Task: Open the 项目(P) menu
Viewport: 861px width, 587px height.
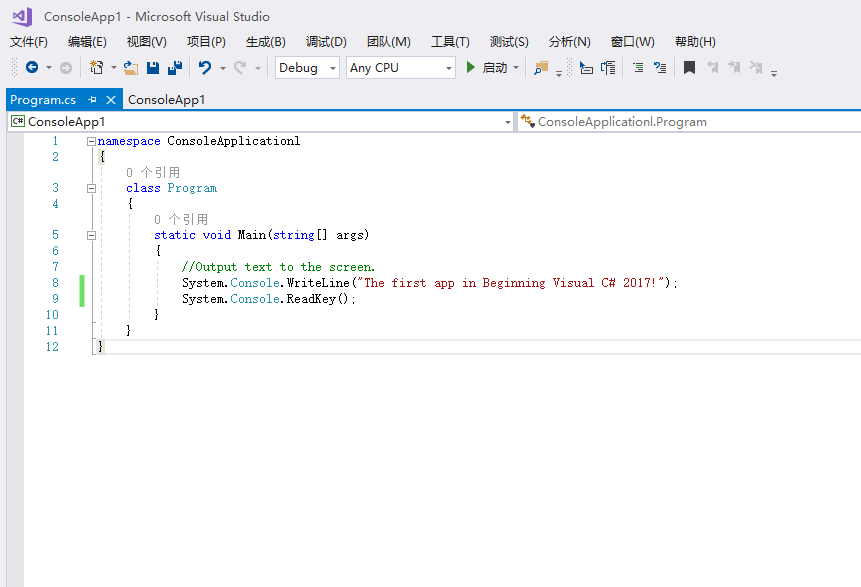Action: click(206, 42)
